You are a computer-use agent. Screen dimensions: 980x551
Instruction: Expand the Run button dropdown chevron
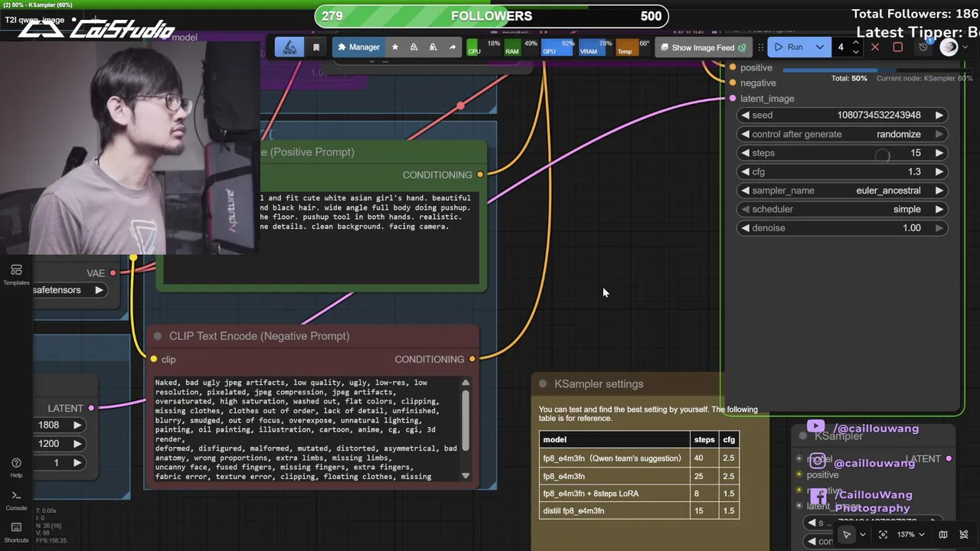coord(819,47)
